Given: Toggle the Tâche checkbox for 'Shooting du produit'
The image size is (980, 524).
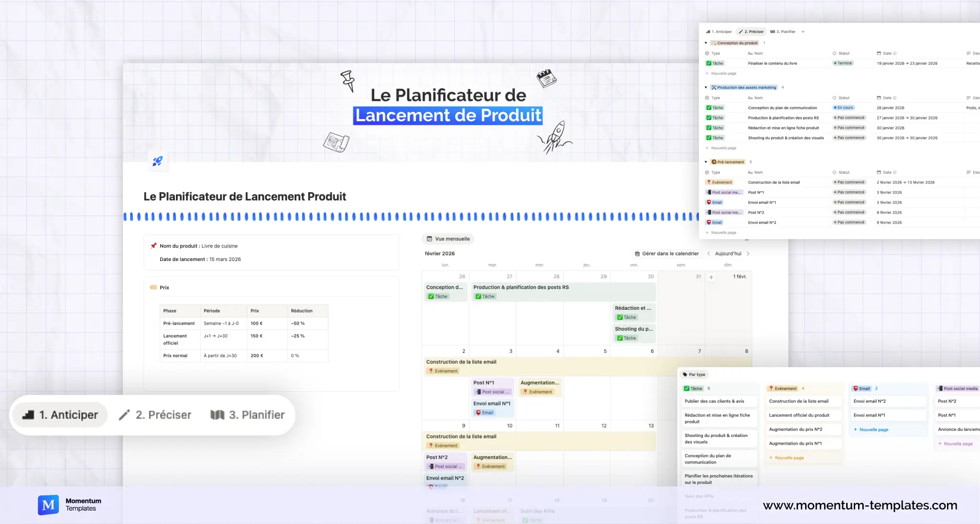Looking at the screenshot, I should tap(710, 138).
